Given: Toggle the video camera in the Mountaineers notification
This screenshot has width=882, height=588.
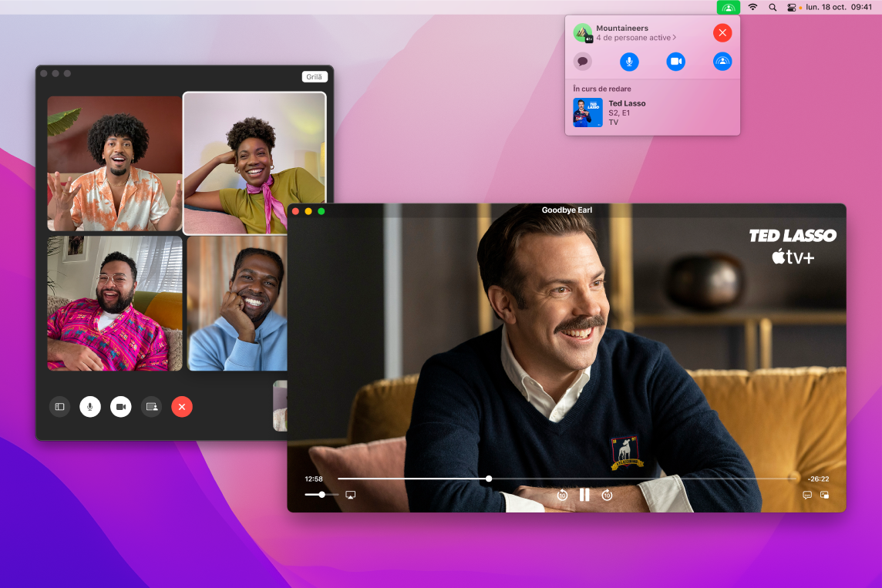Looking at the screenshot, I should pyautogui.click(x=676, y=62).
